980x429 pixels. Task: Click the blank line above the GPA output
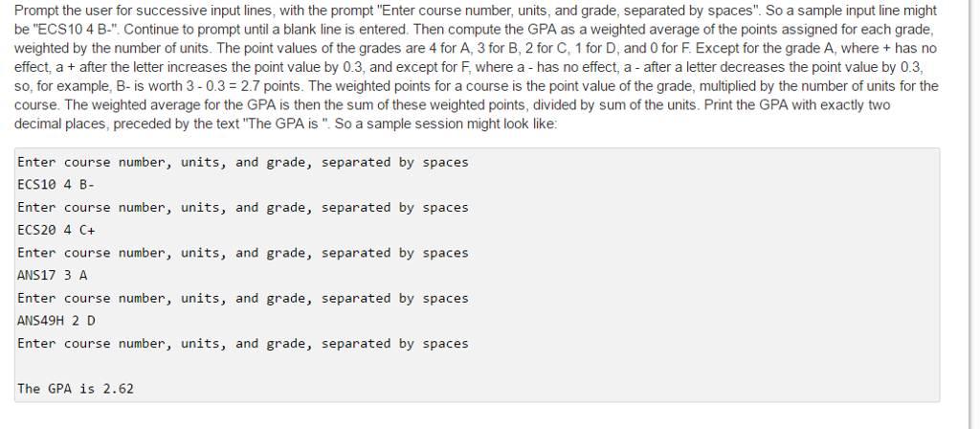click(477, 366)
